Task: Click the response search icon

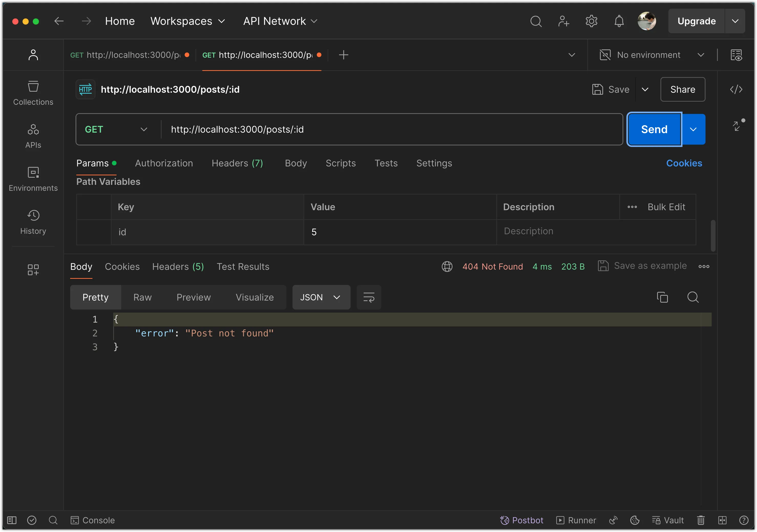Action: point(693,297)
